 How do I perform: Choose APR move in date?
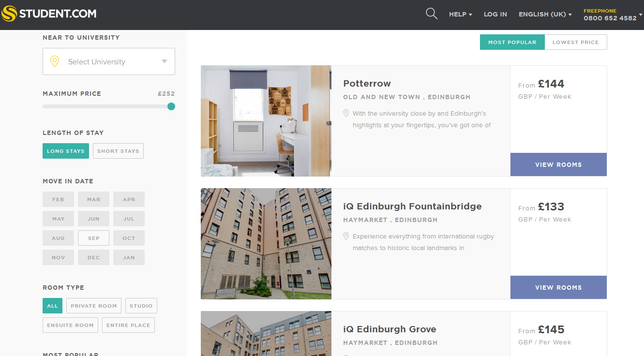point(129,199)
